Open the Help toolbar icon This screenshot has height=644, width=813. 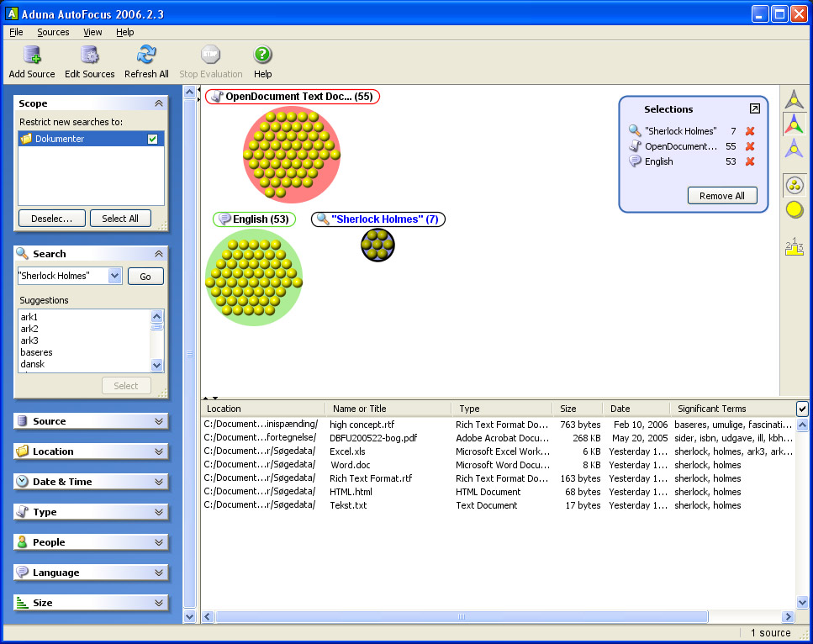(262, 55)
